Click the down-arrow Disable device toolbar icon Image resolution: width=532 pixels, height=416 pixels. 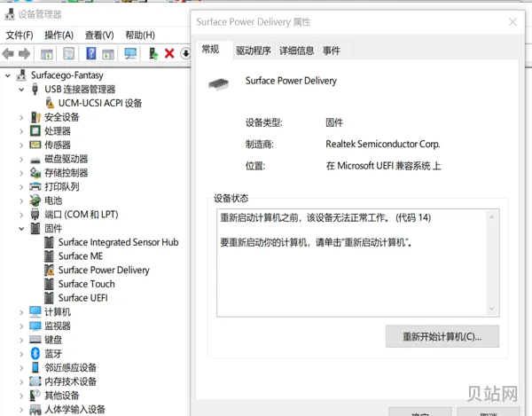click(x=185, y=53)
